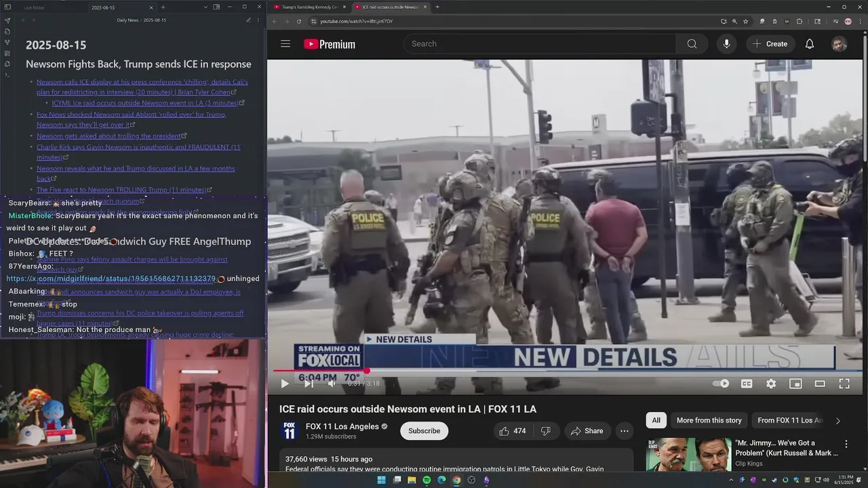
Task: Toggle autoplay switch in the player
Action: click(721, 384)
